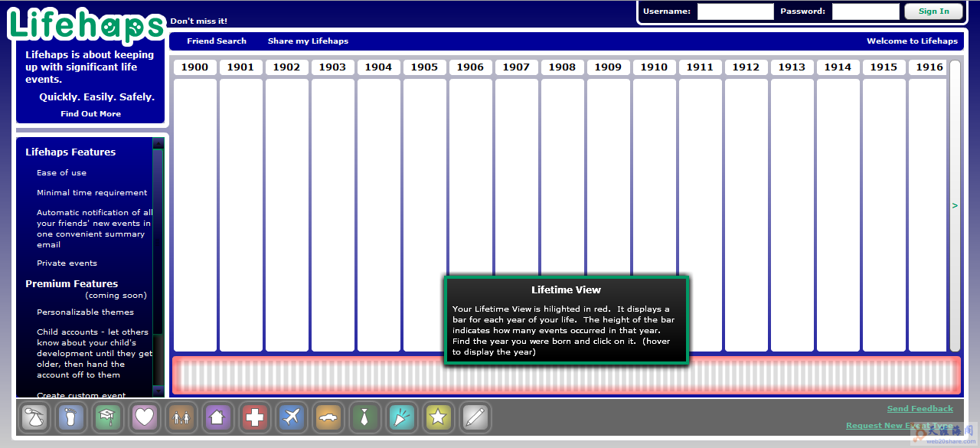980x448 pixels.
Task: Click the Sign In button
Action: tap(933, 11)
